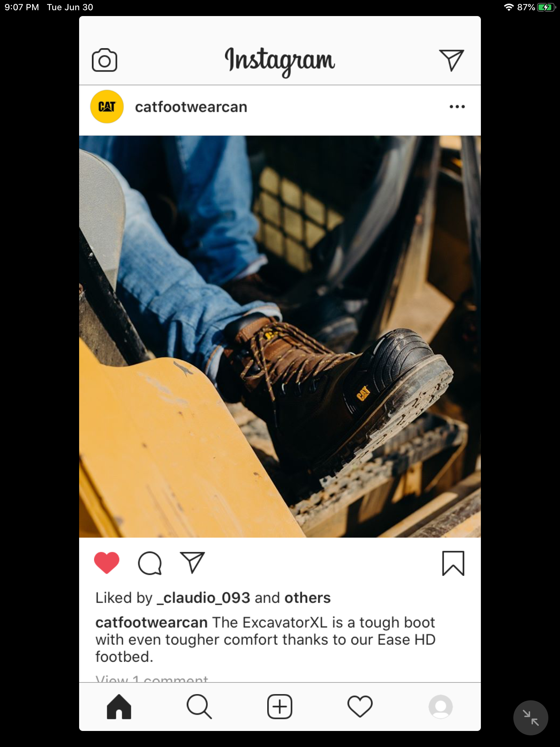This screenshot has height=747, width=560.
Task: Go to the Home tab
Action: 119,707
